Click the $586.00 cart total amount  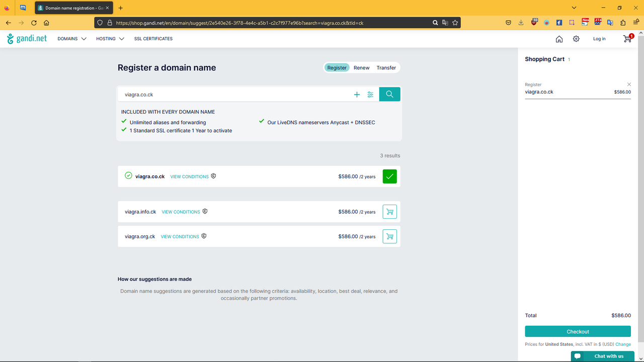(621, 315)
